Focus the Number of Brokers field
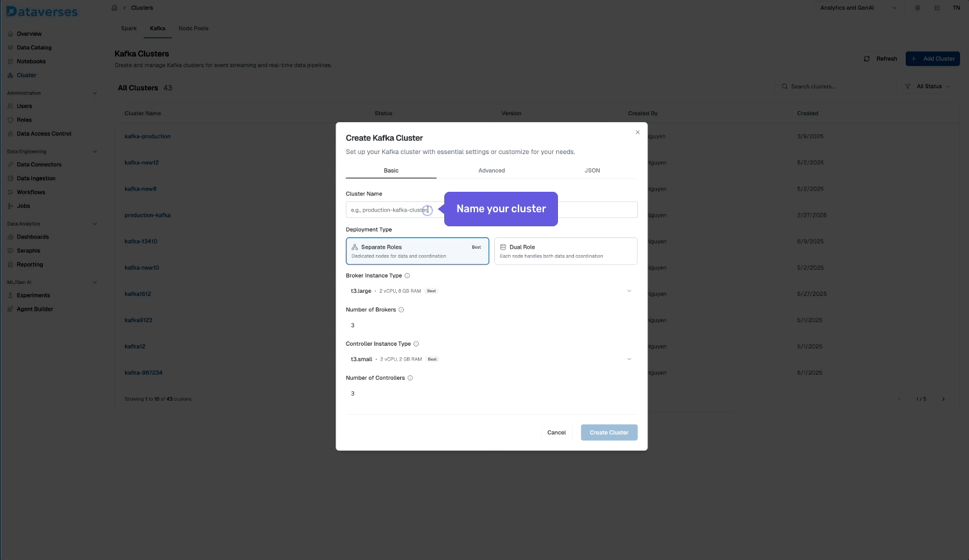 (x=492, y=325)
